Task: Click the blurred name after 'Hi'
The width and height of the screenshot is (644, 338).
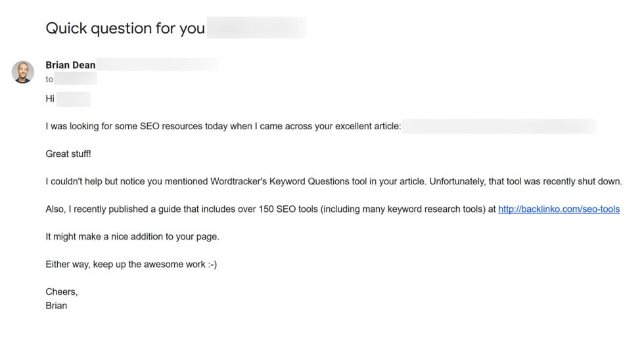Action: (x=74, y=100)
